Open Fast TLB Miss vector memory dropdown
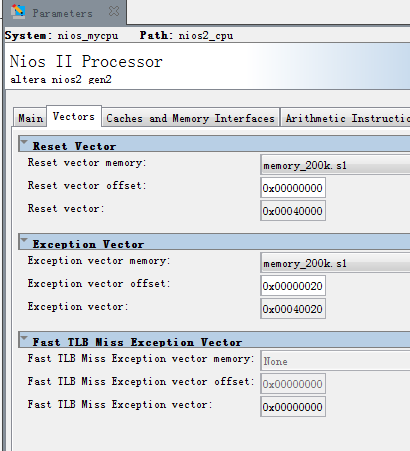410x451 pixels. 335,361
